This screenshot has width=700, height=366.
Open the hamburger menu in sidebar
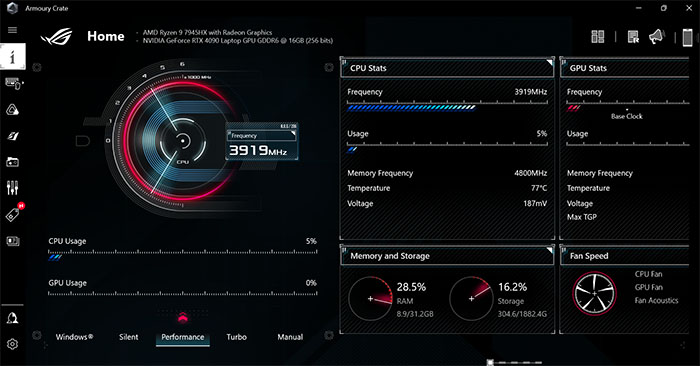pos(12,30)
